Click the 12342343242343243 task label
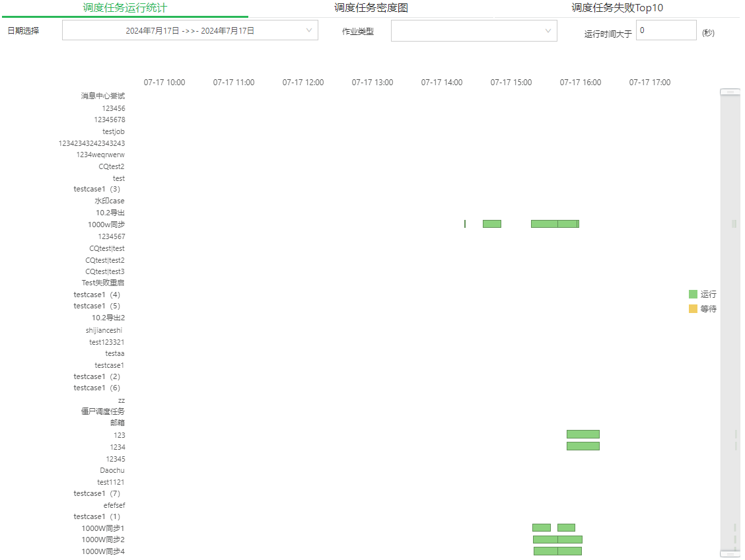 (92, 143)
